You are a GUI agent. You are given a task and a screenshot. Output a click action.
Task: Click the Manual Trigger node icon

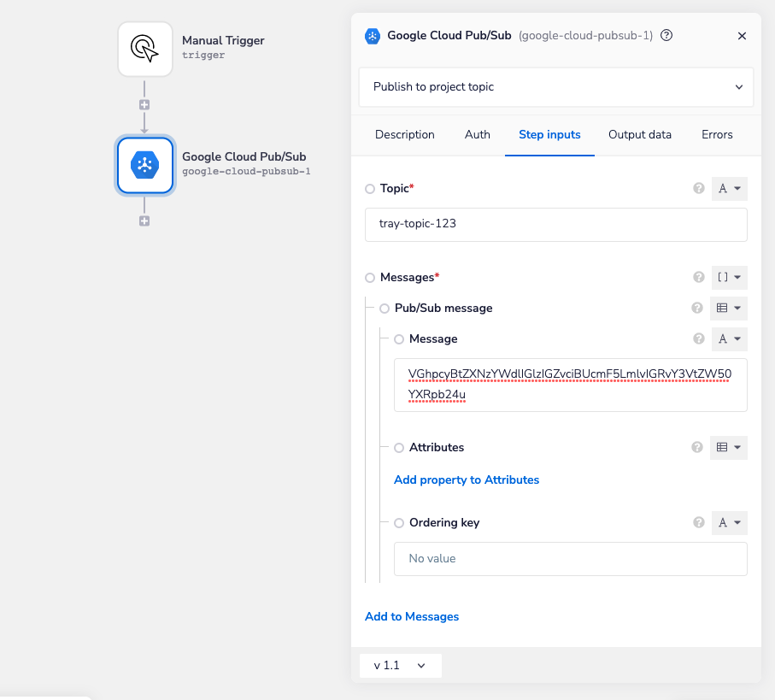tap(144, 49)
